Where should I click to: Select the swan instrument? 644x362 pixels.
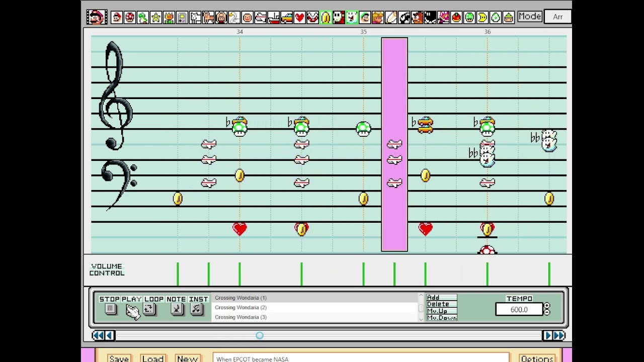point(234,18)
